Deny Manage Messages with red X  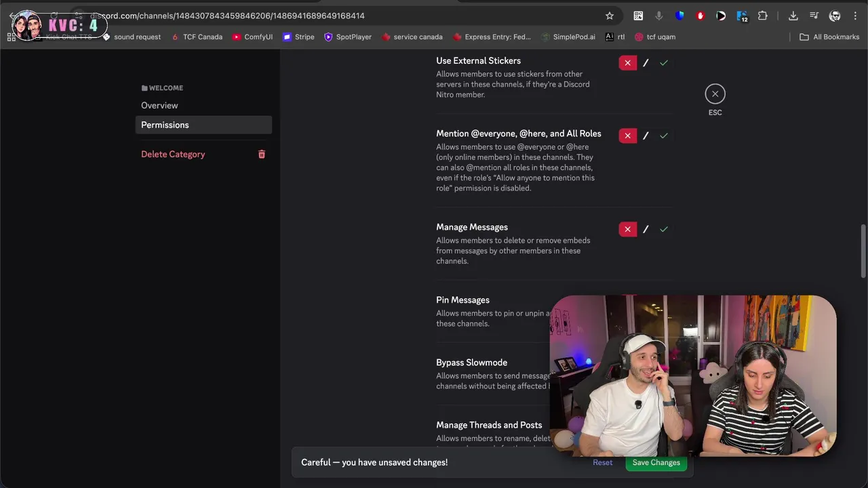click(627, 229)
